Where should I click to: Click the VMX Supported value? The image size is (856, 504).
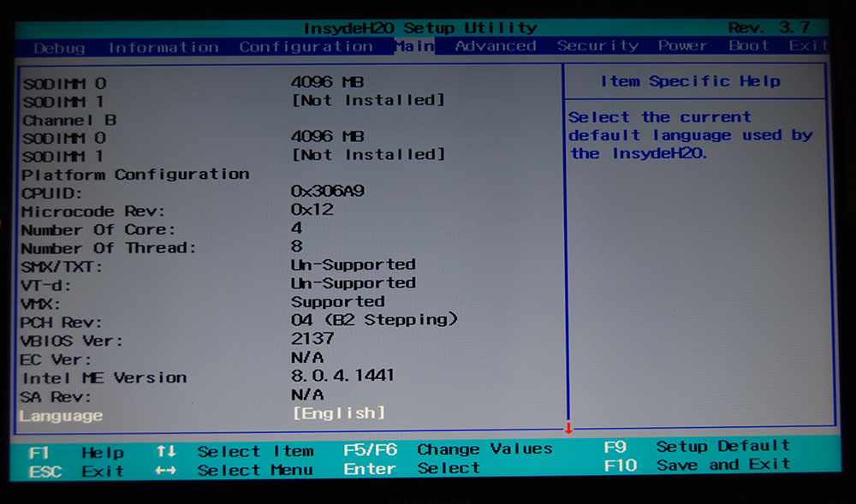pyautogui.click(x=338, y=302)
